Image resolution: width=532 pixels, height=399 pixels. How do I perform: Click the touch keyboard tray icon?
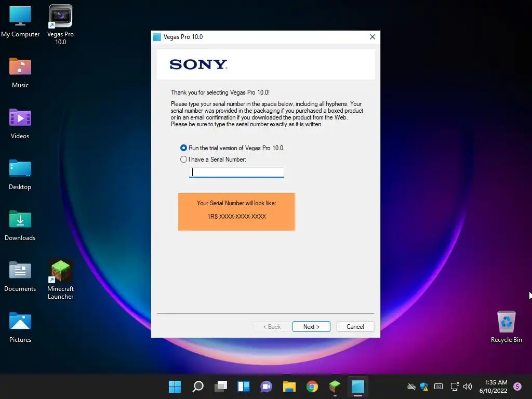pos(438,387)
